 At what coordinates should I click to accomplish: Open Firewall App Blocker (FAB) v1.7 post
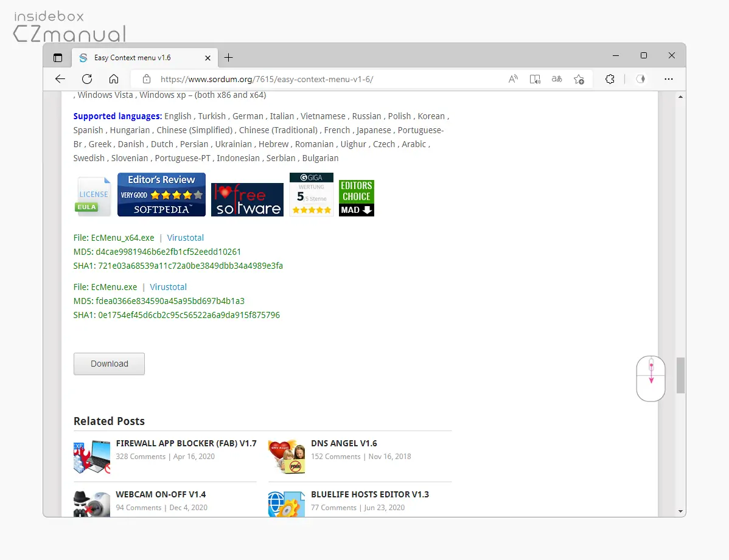(186, 443)
